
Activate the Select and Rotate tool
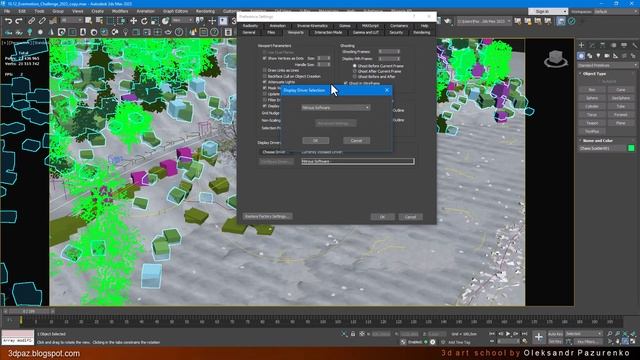(144, 21)
